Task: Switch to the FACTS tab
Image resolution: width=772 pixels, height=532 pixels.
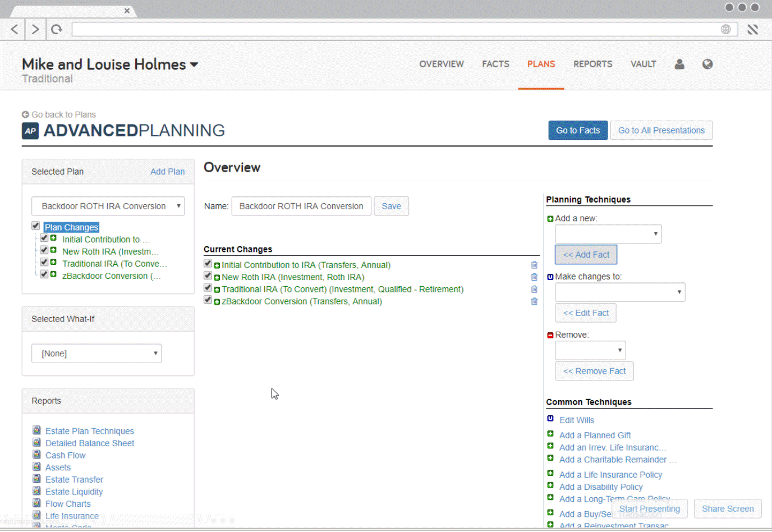Action: tap(495, 65)
